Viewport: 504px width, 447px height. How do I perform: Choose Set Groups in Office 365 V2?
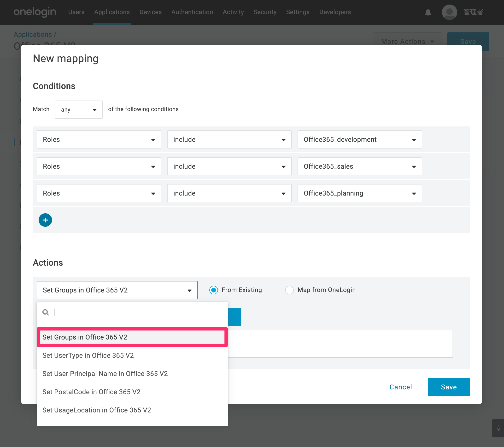tap(132, 337)
